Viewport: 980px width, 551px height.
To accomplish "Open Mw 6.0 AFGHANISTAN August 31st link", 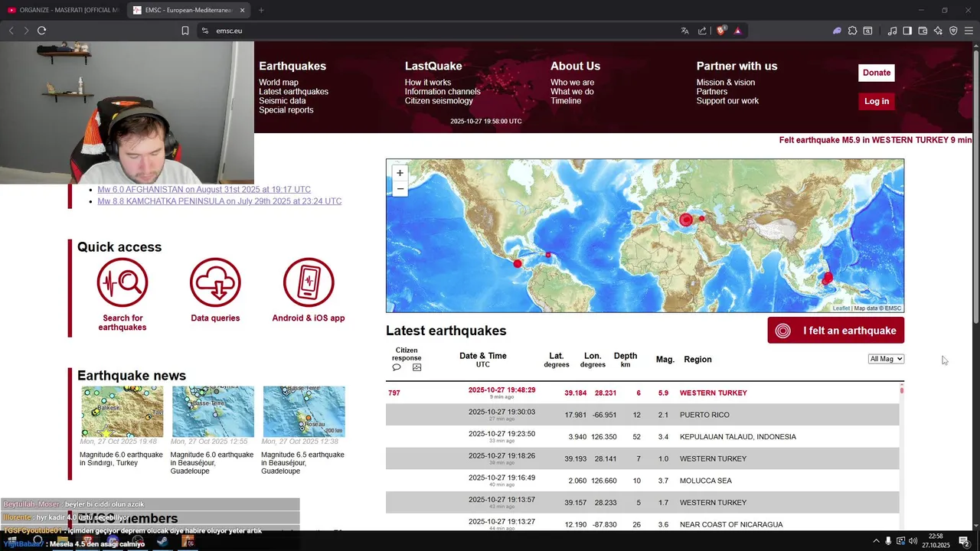I will (x=204, y=190).
